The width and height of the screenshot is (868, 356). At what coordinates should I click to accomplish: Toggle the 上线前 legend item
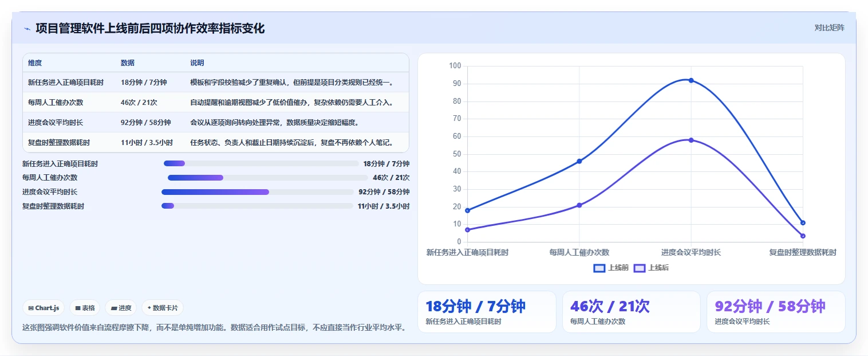[611, 268]
